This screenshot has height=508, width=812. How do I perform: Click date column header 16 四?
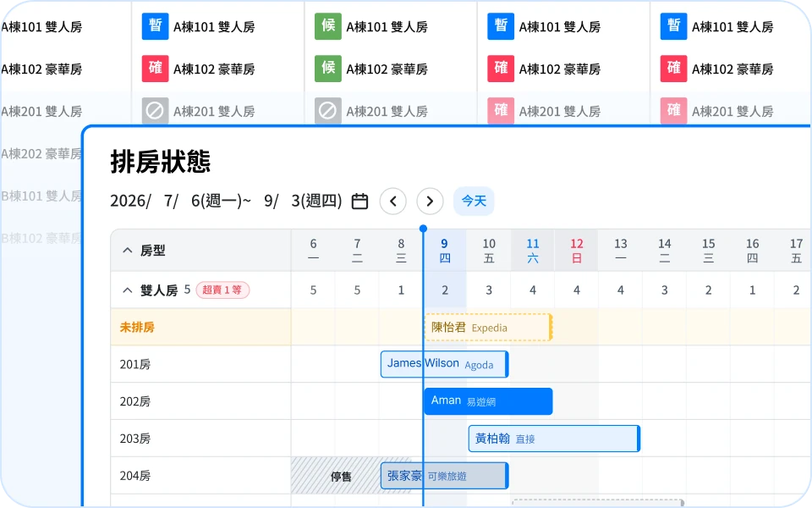tap(753, 250)
